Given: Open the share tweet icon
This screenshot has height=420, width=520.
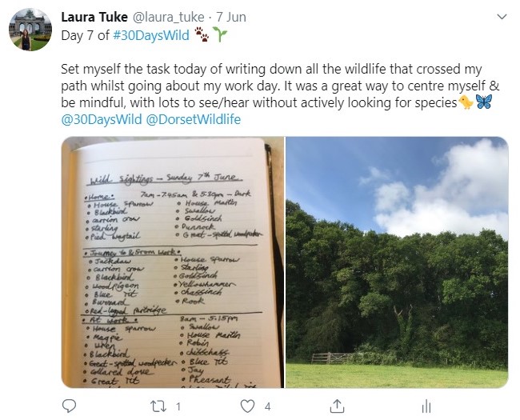Looking at the screenshot, I should [337, 406].
